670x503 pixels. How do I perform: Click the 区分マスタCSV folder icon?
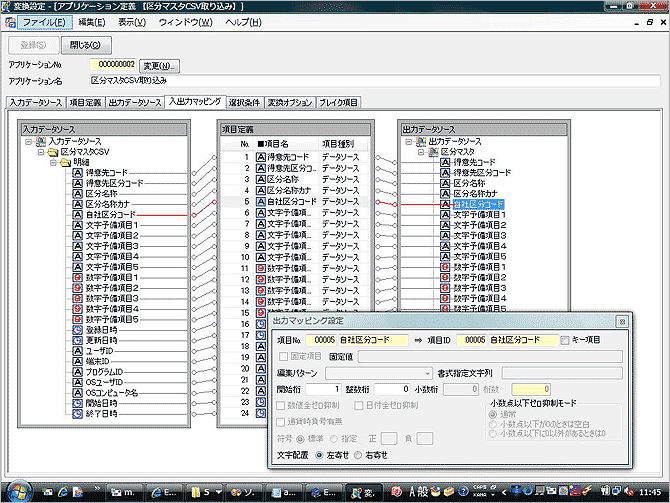[x=53, y=152]
